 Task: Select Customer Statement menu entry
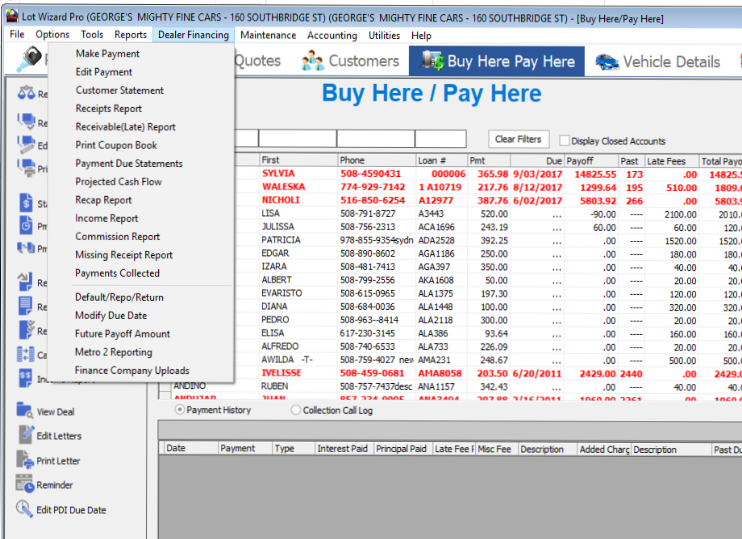tap(120, 90)
